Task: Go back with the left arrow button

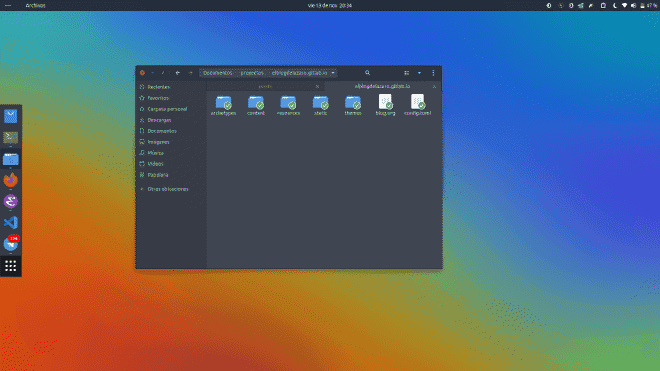Action: pyautogui.click(x=178, y=73)
